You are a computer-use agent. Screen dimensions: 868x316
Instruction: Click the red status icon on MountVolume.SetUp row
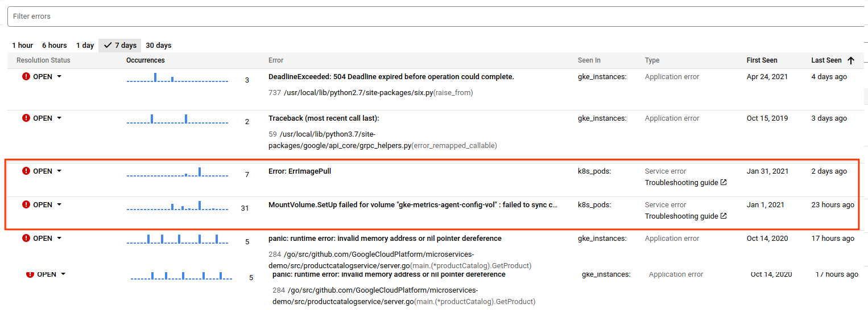[26, 205]
